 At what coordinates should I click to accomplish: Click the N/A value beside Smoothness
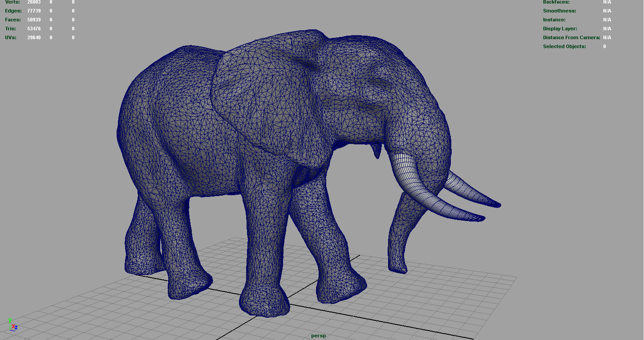click(607, 11)
